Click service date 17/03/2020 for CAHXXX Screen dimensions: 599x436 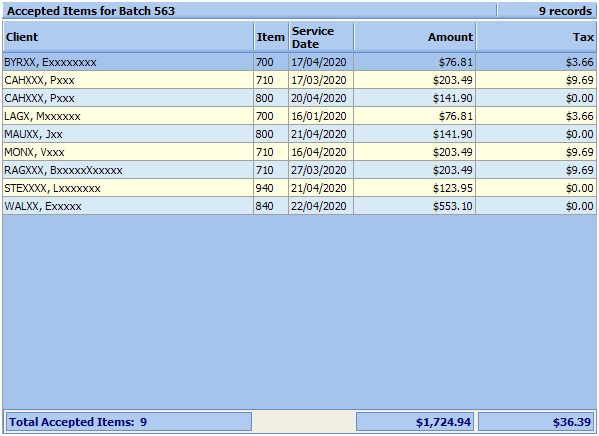click(321, 80)
